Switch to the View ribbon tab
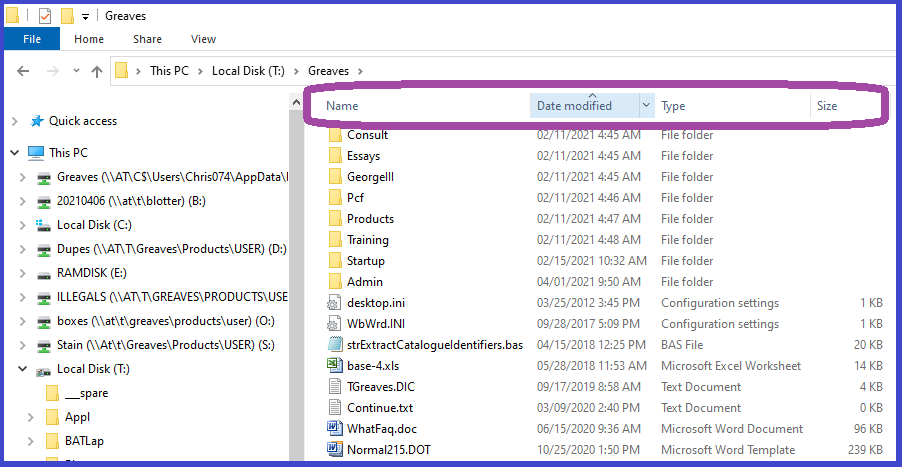 pyautogui.click(x=203, y=39)
